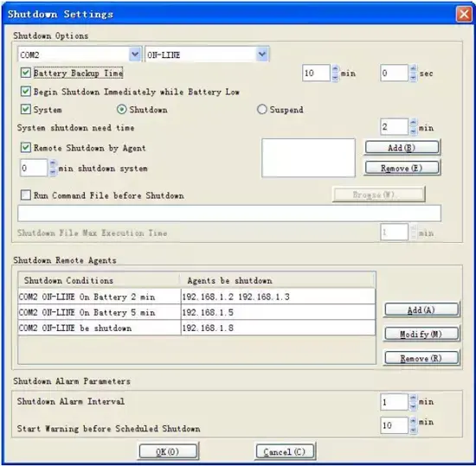
Task: Decrease battery backup seconds with down arrow
Action: pyautogui.click(x=413, y=77)
